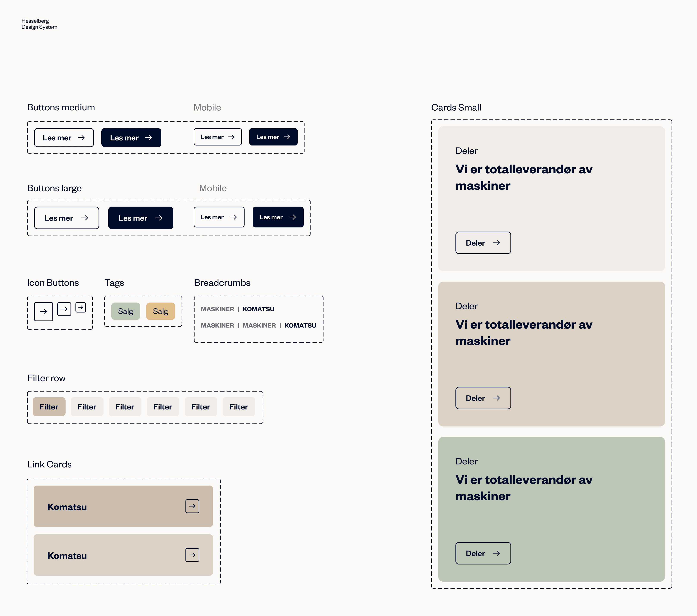Image resolution: width=697 pixels, height=616 pixels.
Task: Click Deler button on the top light card
Action: click(x=483, y=243)
